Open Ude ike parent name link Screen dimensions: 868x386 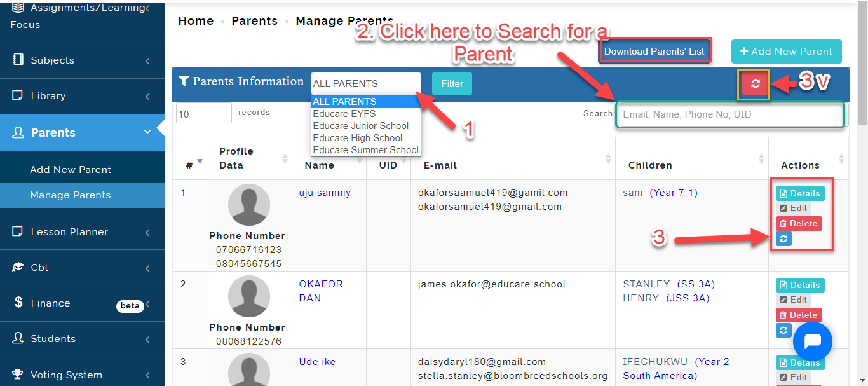pyautogui.click(x=317, y=362)
